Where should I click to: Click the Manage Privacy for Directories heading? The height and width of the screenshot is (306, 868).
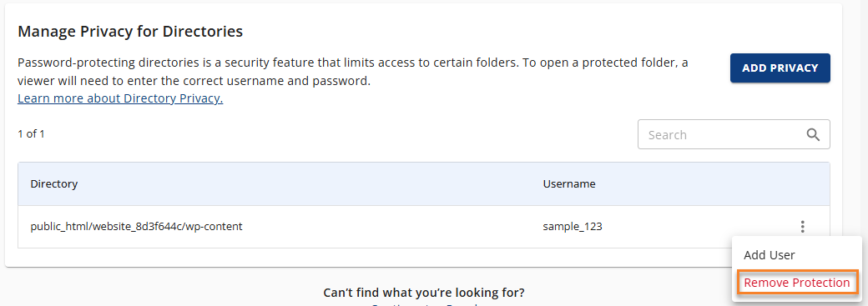pyautogui.click(x=130, y=32)
